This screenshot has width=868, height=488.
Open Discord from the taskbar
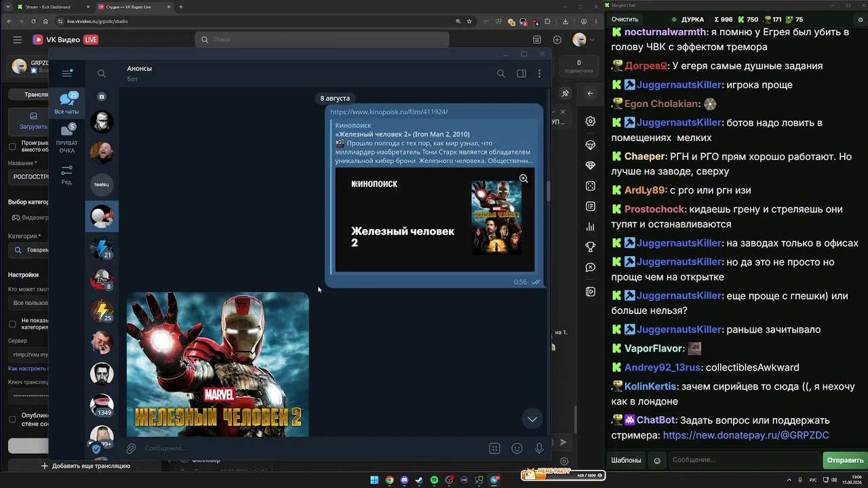click(404, 481)
